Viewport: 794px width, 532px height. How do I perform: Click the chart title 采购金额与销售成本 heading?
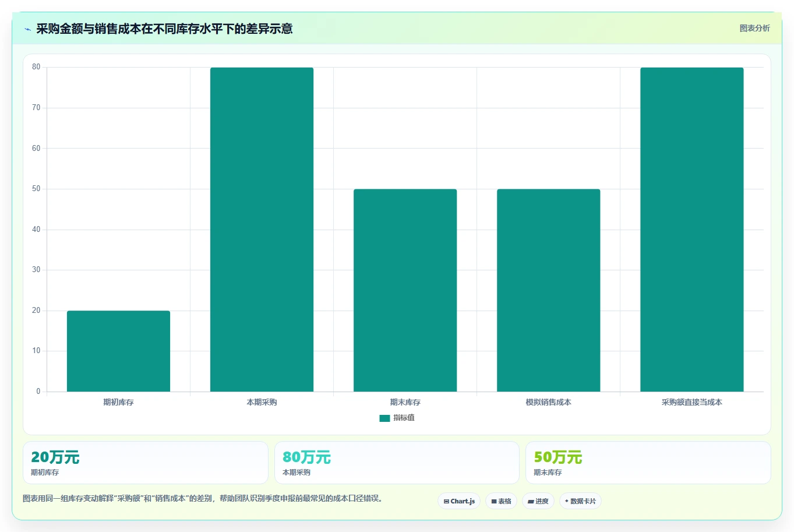(164, 29)
